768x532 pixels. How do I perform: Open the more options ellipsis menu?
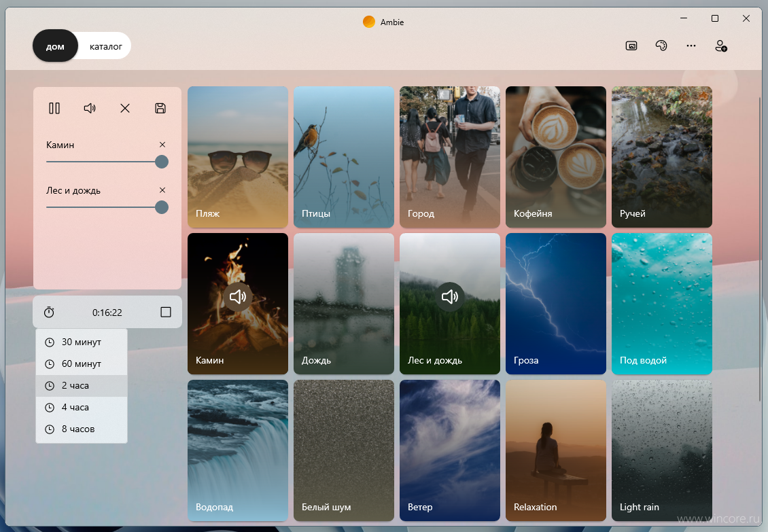click(691, 46)
